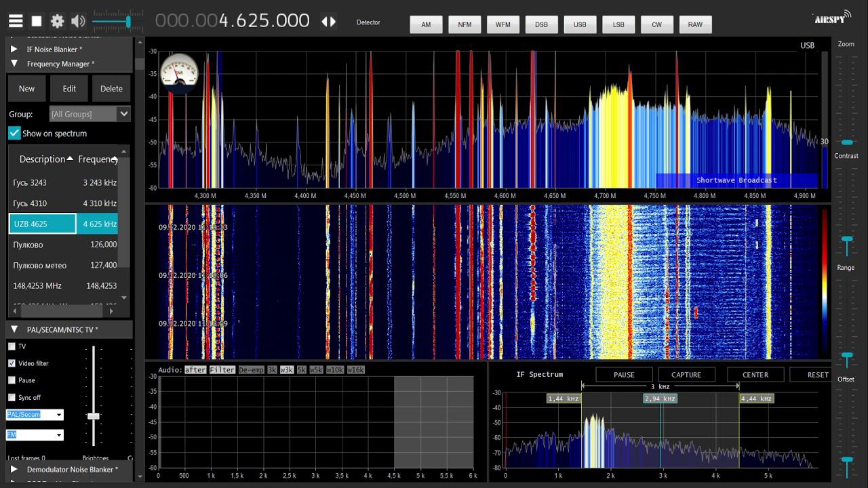Click the CAPTURE button in IF Spectrum
868x488 pixels.
(686, 375)
